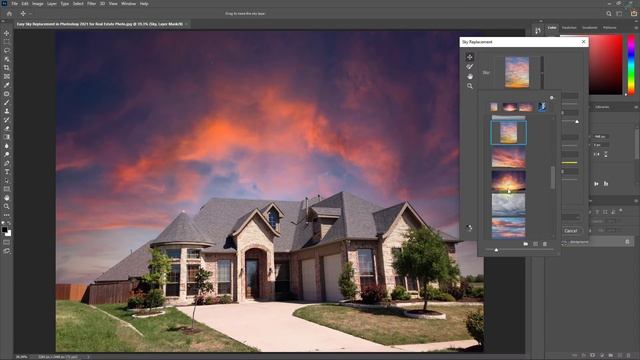Image resolution: width=640 pixels, height=360 pixels.
Task: Open the Filter menu
Action: pos(91,4)
